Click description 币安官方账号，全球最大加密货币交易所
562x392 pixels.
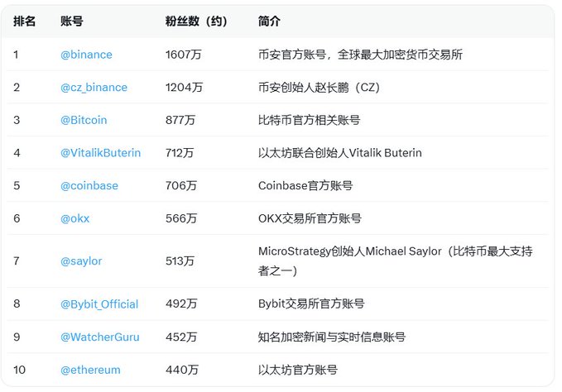(360, 55)
